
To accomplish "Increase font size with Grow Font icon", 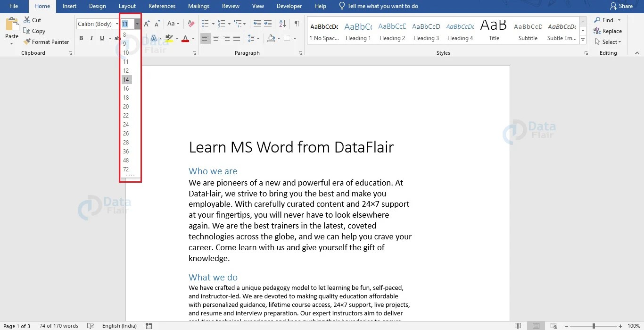I will (x=147, y=24).
